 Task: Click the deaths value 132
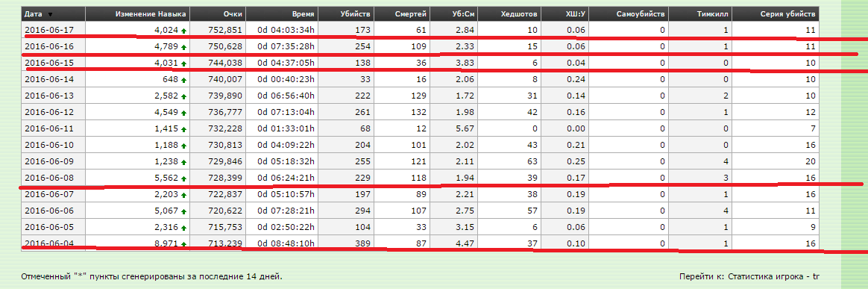click(418, 113)
